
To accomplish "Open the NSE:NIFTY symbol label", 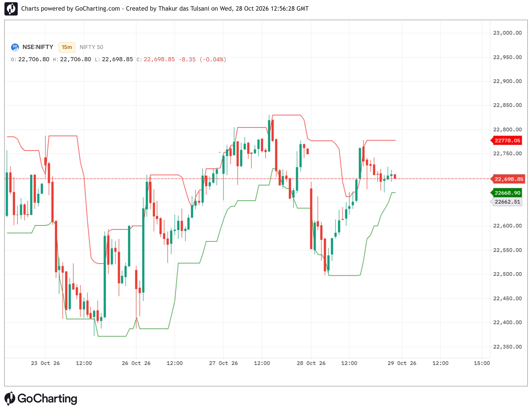I will (38, 47).
